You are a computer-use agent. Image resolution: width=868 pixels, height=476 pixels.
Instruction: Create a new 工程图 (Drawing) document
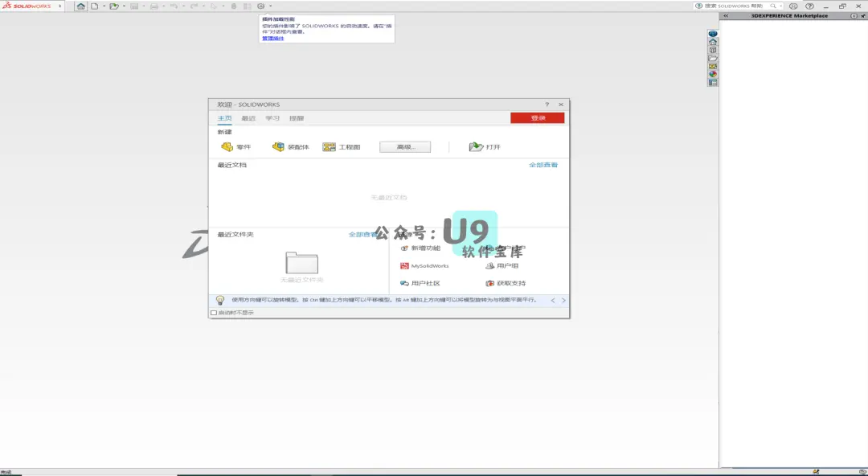pos(342,147)
